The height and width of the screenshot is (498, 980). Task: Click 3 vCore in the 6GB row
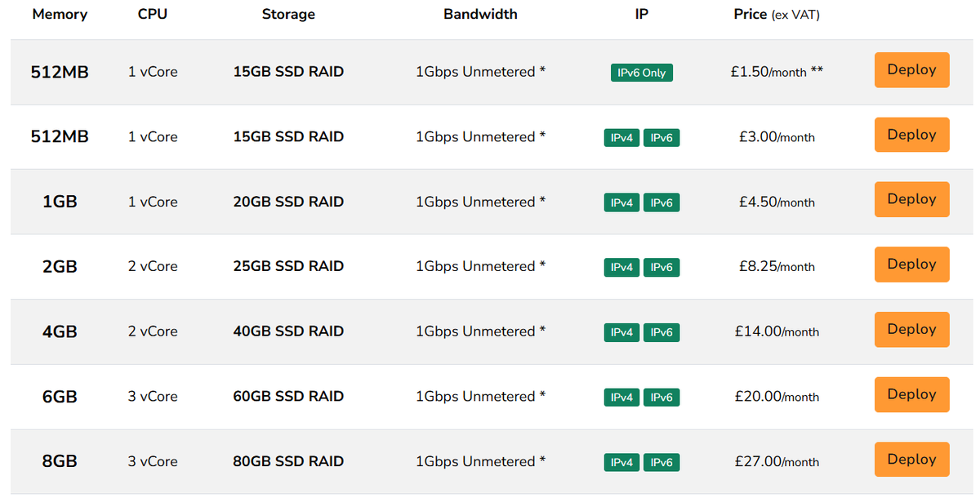click(x=153, y=396)
